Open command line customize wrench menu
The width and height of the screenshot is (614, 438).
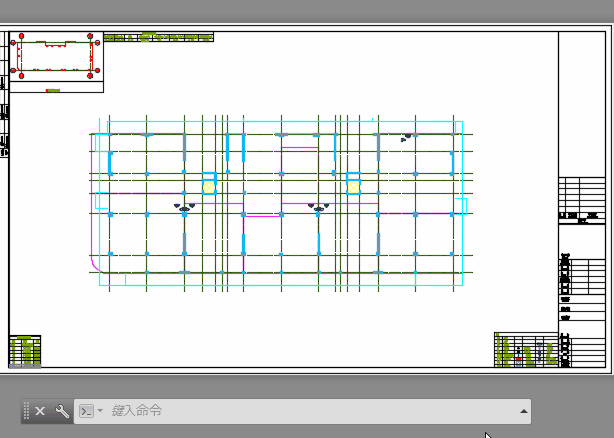click(62, 411)
